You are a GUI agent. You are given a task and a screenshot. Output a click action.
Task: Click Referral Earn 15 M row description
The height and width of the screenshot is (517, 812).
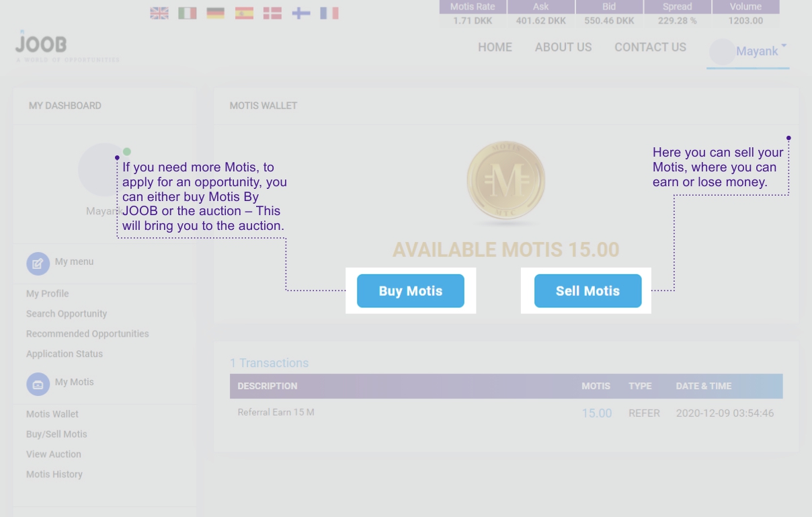click(276, 412)
